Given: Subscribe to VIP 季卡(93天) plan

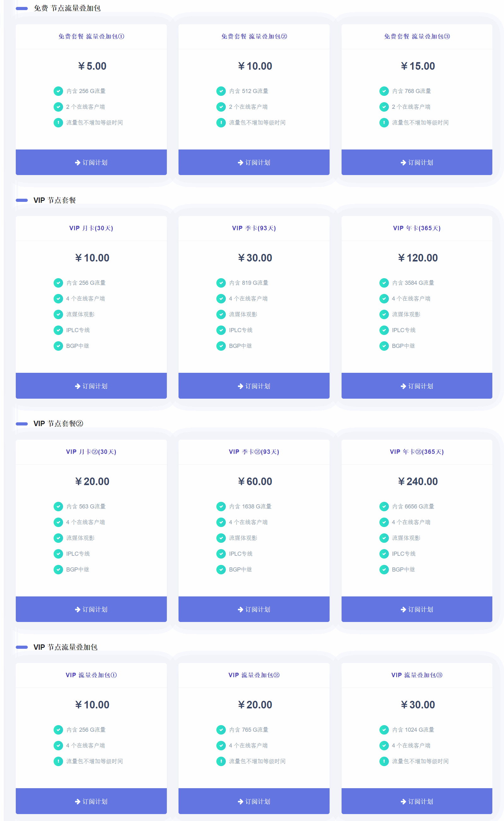Looking at the screenshot, I should point(254,386).
